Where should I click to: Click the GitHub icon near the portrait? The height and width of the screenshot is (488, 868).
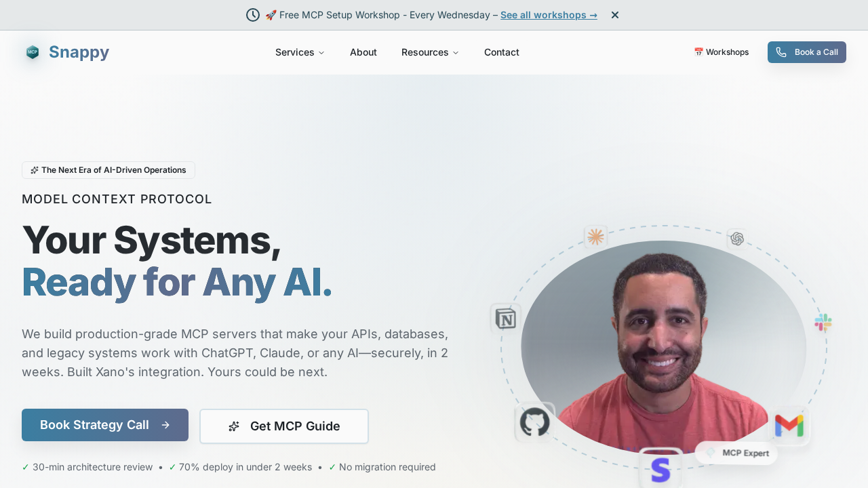(x=534, y=422)
